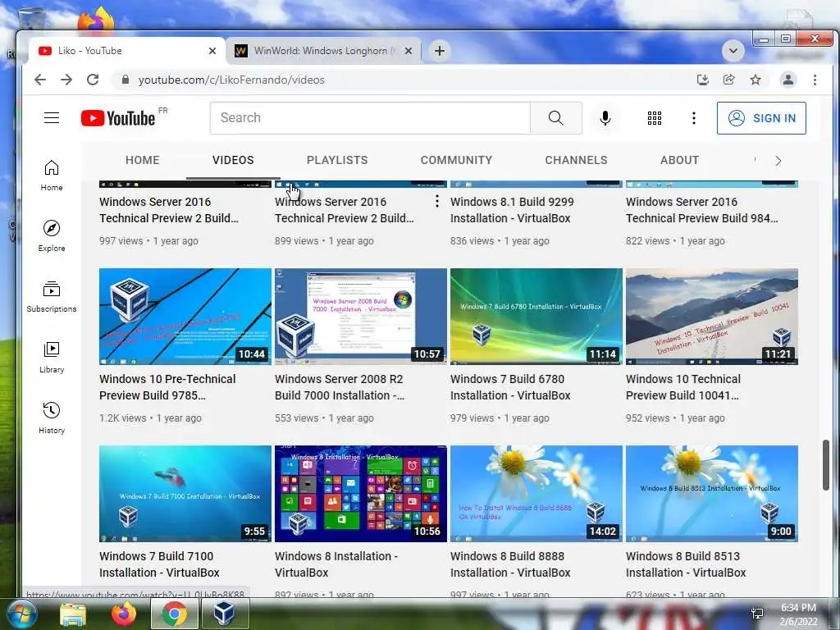This screenshot has width=840, height=630.
Task: Go to Home in the sidebar
Action: click(x=52, y=176)
